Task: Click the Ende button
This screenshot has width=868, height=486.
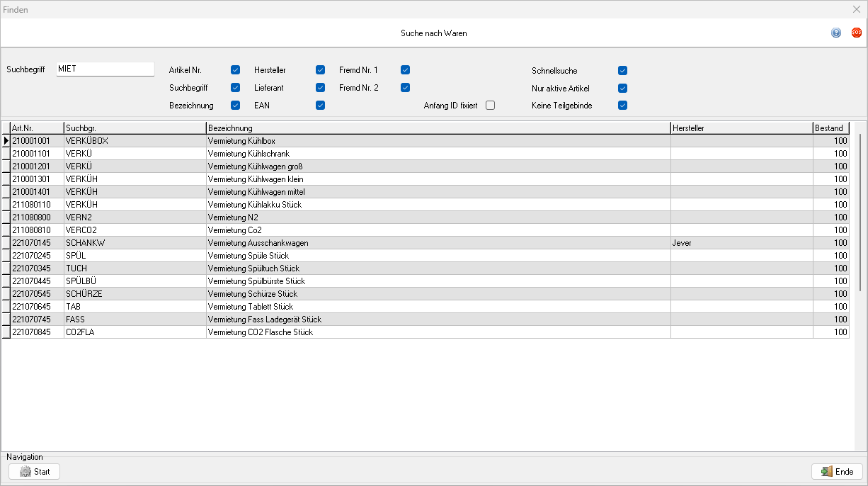Action: click(x=837, y=472)
